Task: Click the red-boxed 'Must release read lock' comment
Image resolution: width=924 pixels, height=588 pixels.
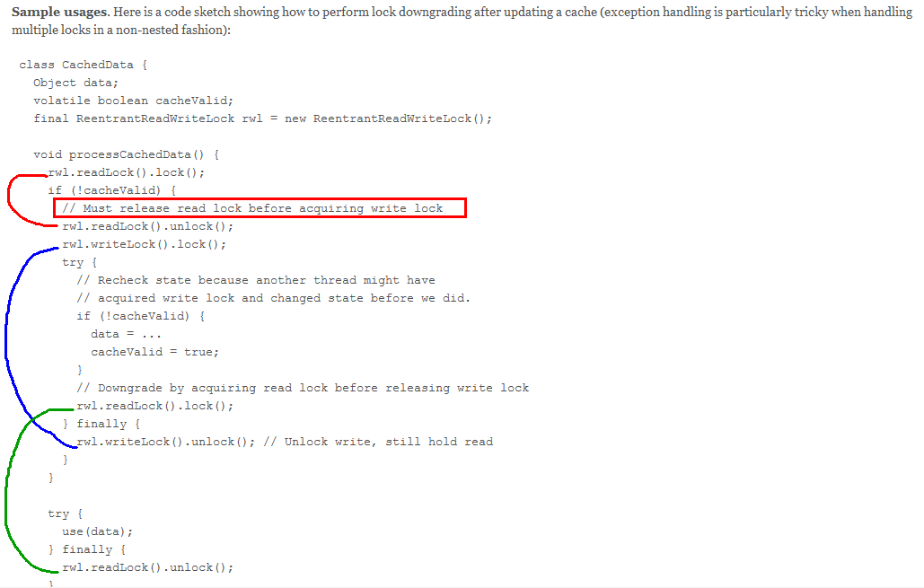Action: tap(252, 208)
